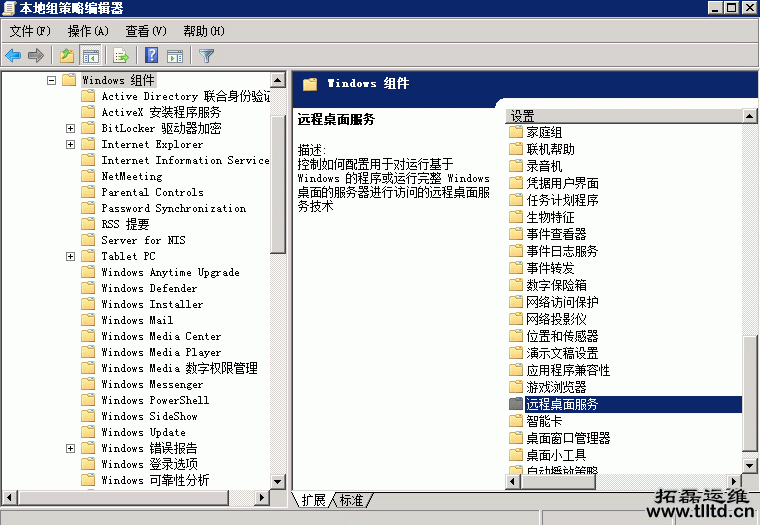This screenshot has width=760, height=525.
Task: Click the Up one level folder icon
Action: tap(67, 56)
